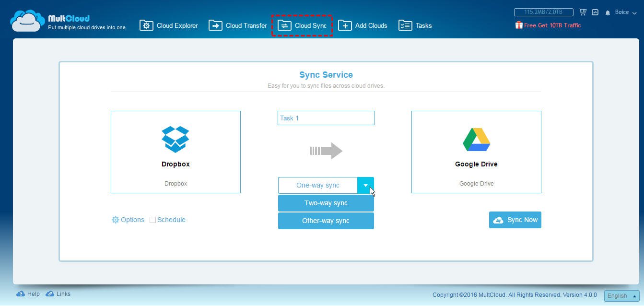644x306 pixels.
Task: Open the Options link
Action: pyautogui.click(x=132, y=220)
